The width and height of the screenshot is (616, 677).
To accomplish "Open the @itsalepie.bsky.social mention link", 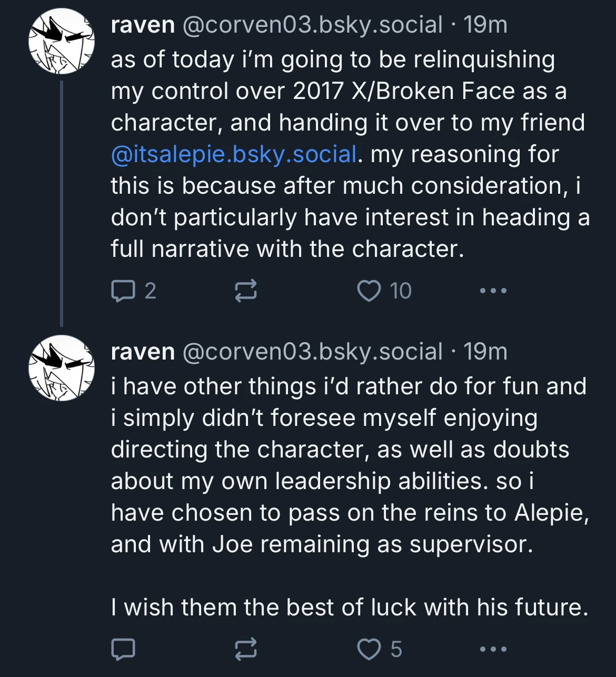I will pyautogui.click(x=234, y=154).
